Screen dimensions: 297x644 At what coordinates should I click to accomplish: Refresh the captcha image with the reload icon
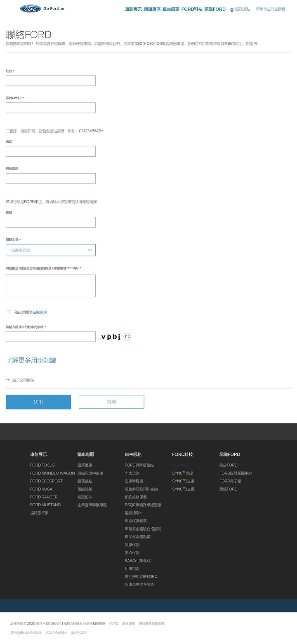click(x=127, y=337)
